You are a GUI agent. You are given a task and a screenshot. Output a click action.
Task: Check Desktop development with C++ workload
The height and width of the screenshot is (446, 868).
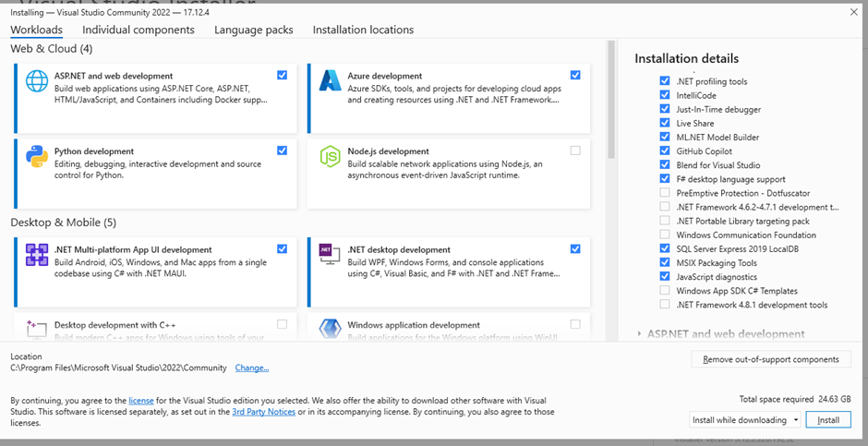point(283,324)
